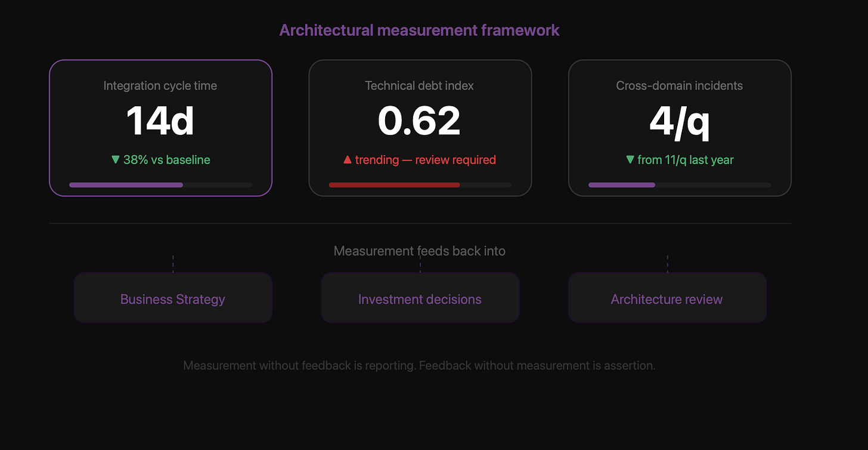Select the Integration cycle time card
868x450 pixels.
coord(160,128)
